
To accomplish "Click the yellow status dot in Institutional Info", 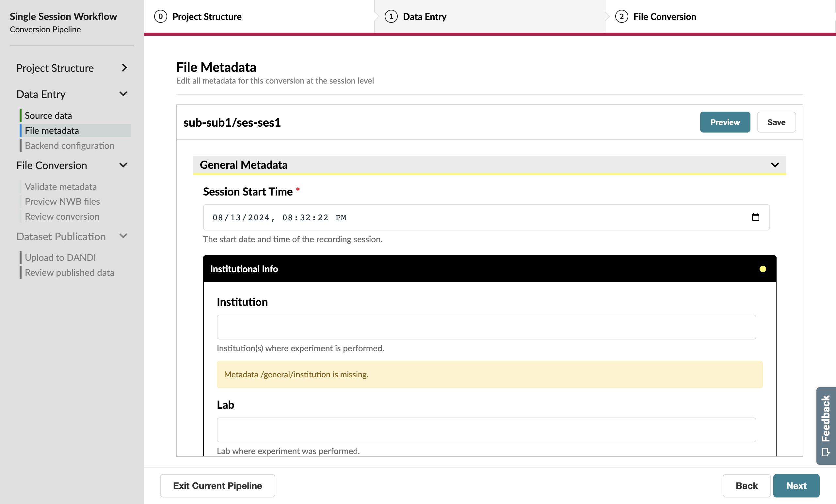I will point(763,269).
